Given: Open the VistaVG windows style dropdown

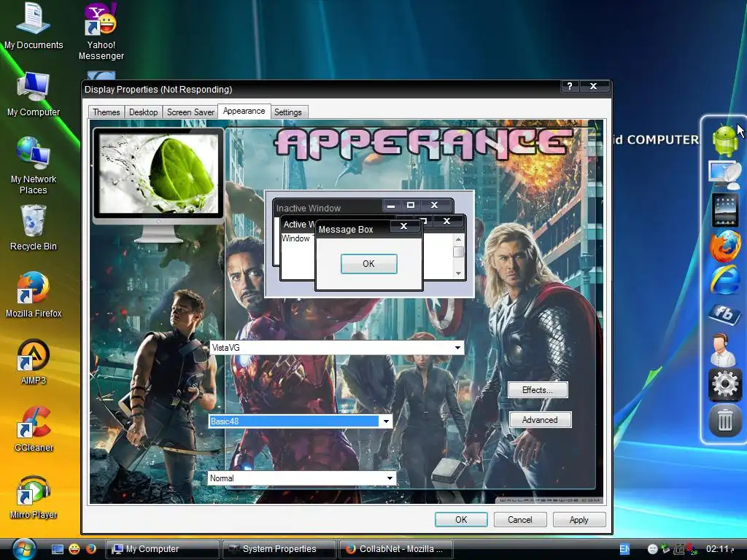Looking at the screenshot, I should (336, 348).
